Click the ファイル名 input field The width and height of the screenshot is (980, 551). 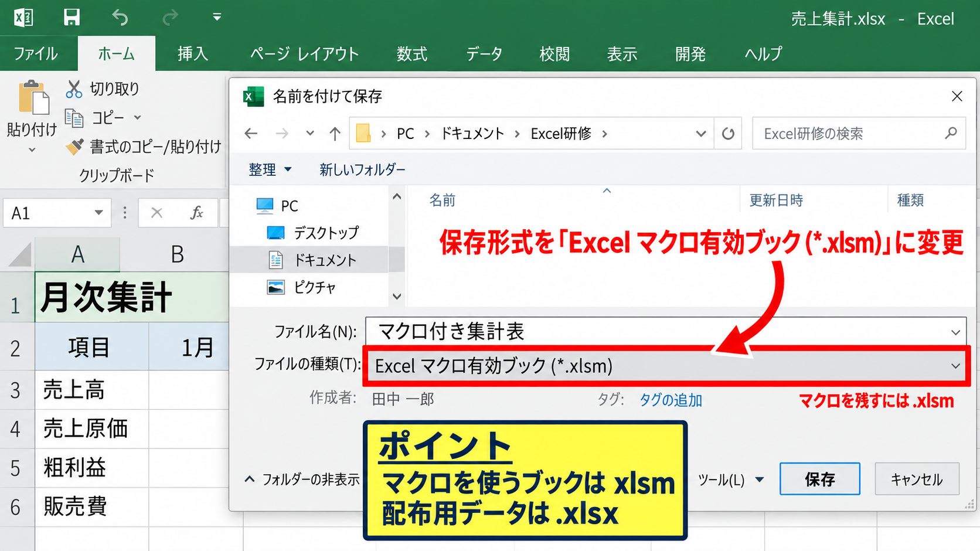click(x=665, y=332)
